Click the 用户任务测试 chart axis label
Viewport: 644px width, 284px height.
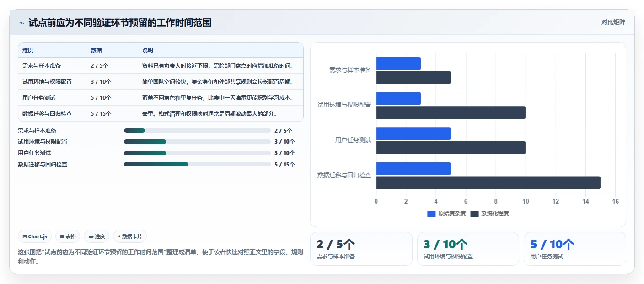click(353, 140)
